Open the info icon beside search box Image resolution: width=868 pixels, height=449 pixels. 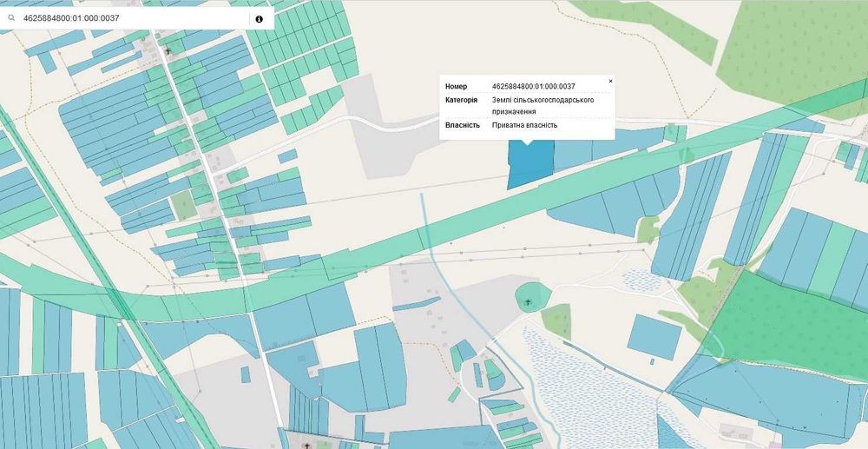259,19
